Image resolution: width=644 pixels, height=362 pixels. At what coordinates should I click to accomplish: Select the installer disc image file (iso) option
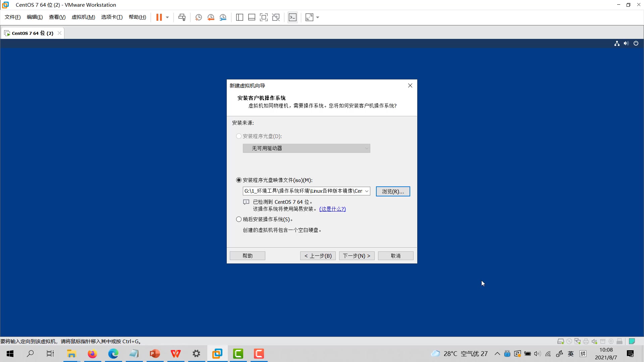pyautogui.click(x=239, y=180)
